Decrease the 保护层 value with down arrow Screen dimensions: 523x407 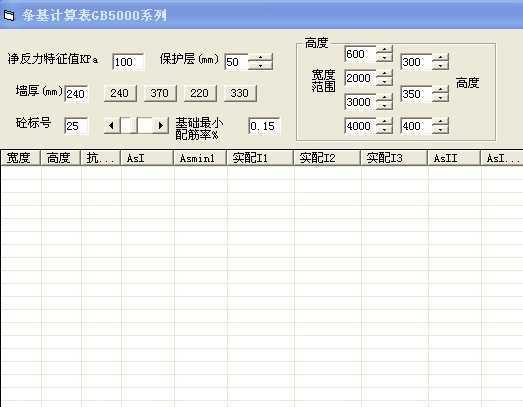click(x=260, y=66)
